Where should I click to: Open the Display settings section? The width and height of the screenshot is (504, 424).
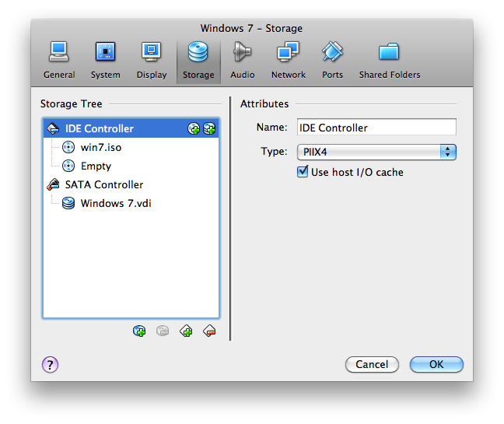152,61
